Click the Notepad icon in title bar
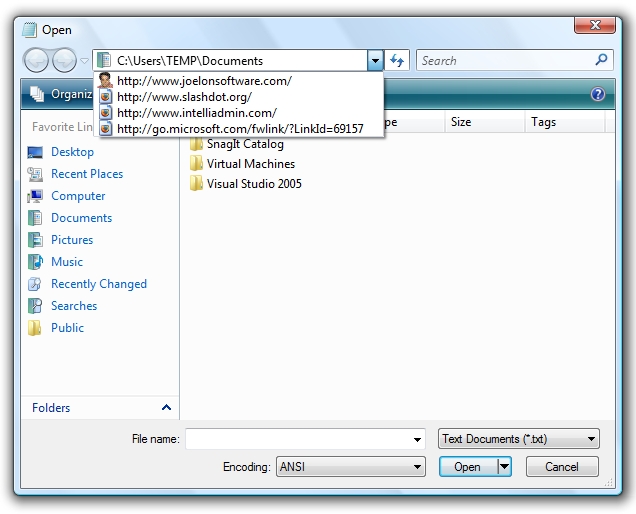636x514 pixels. (x=30, y=30)
